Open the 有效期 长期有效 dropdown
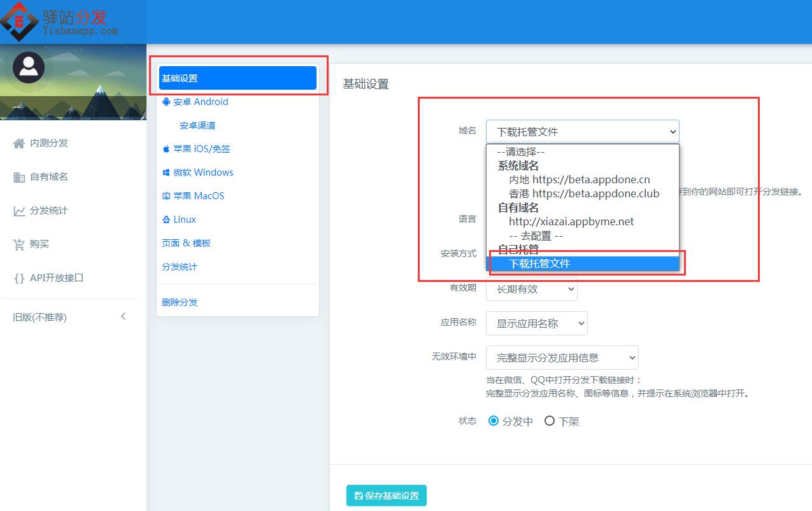Image resolution: width=812 pixels, height=511 pixels. (x=532, y=289)
